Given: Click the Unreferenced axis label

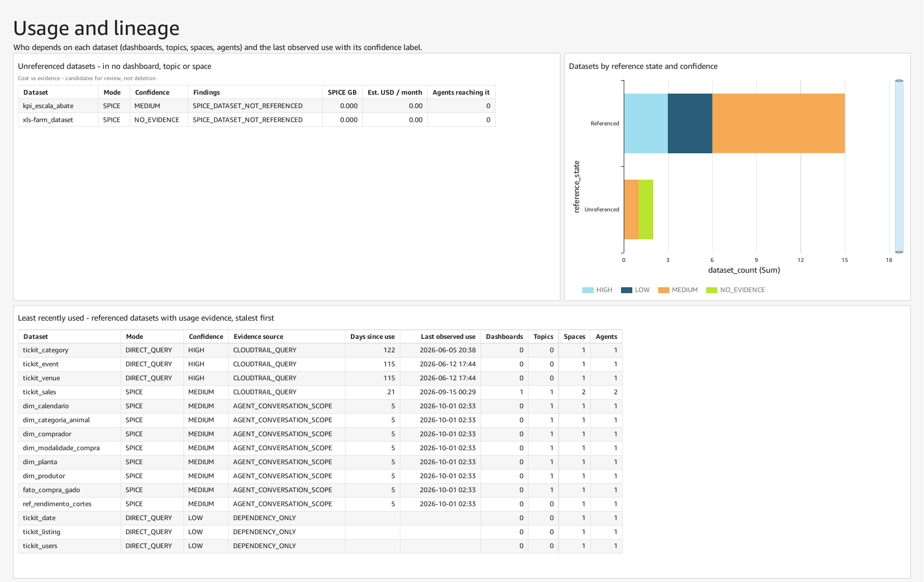Looking at the screenshot, I should pos(602,210).
